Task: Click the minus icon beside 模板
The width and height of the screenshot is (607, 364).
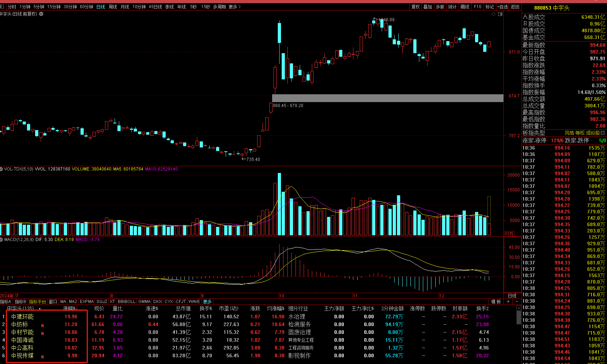Action: pyautogui.click(x=517, y=302)
